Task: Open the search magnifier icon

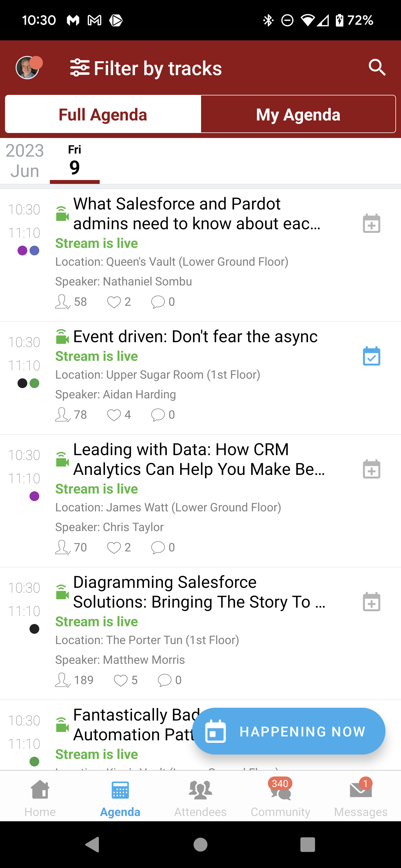Action: pyautogui.click(x=377, y=68)
